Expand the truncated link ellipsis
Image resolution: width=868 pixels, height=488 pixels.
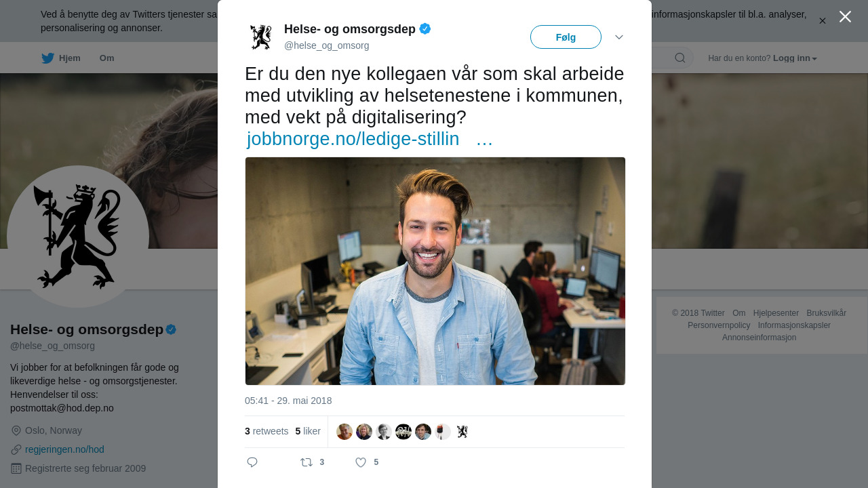pyautogui.click(x=484, y=139)
